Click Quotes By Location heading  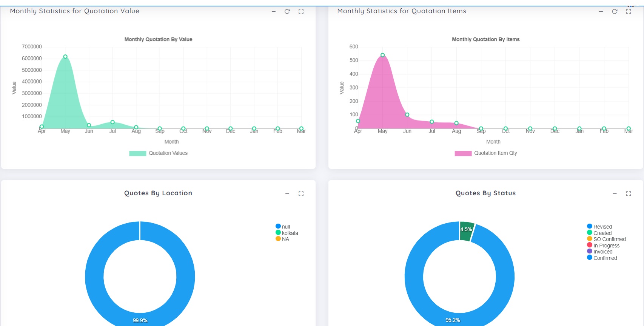(x=158, y=193)
